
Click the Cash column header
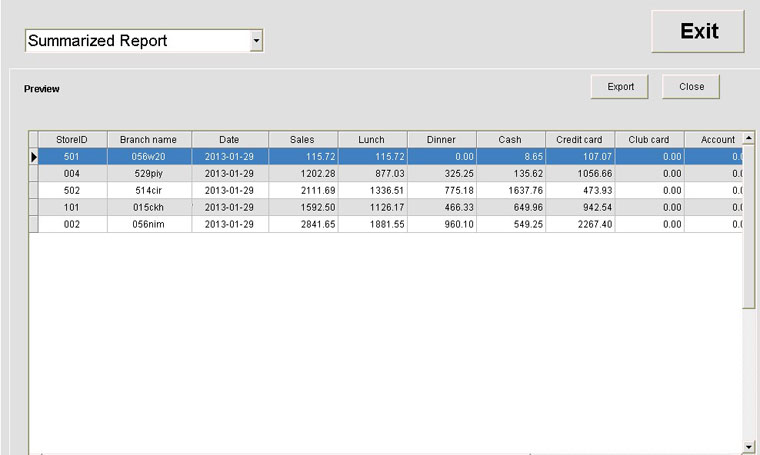[x=511, y=140]
